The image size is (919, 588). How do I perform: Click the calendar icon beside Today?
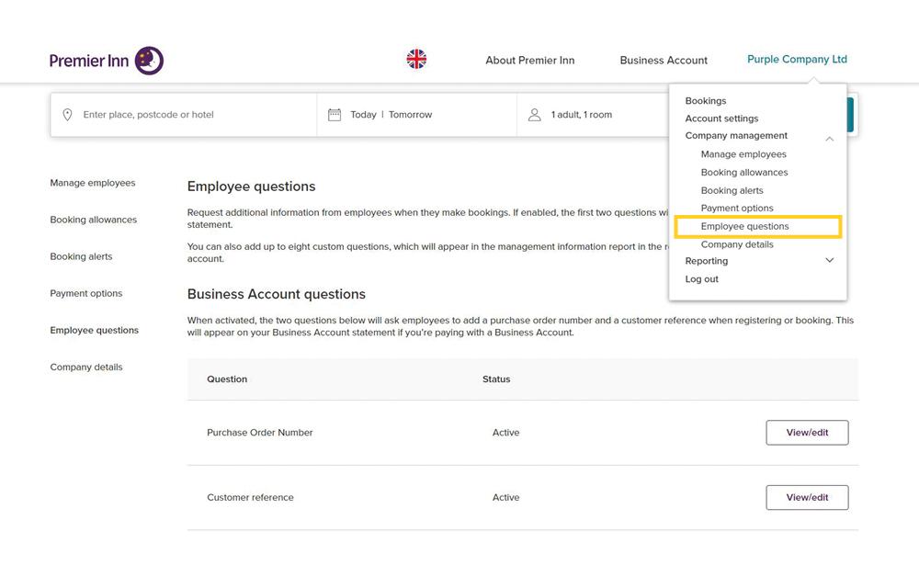(x=335, y=115)
